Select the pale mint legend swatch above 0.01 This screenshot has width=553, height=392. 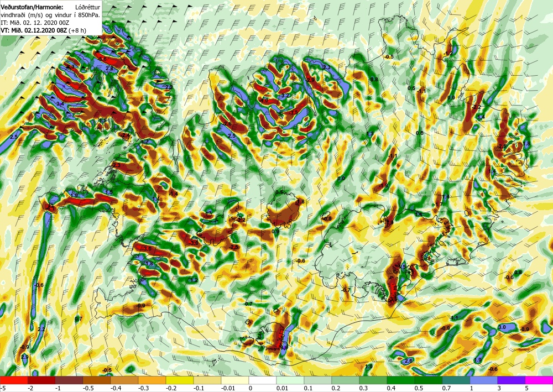[x=290, y=380]
